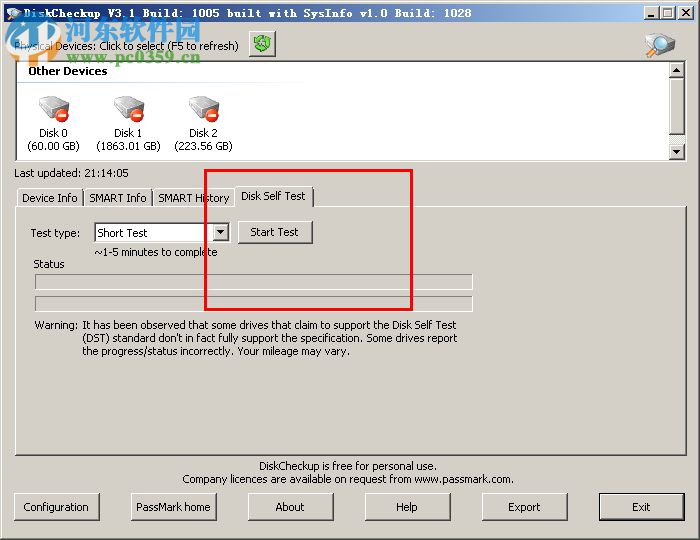700x540 pixels.
Task: Click the Other Devices group header
Action: [x=68, y=71]
